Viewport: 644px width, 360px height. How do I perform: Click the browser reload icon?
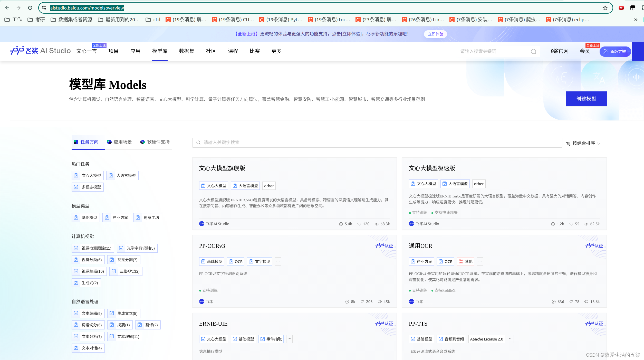[x=30, y=8]
